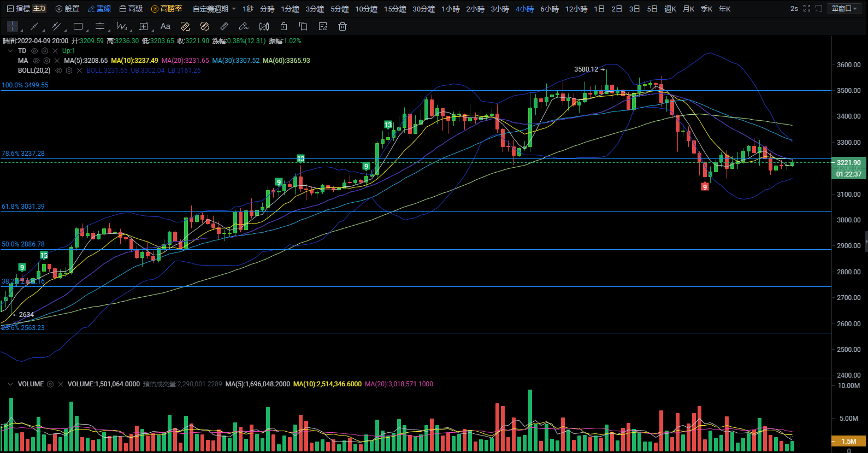Click the 78.6% 3237.28 Fibonacci level label

tap(23, 154)
